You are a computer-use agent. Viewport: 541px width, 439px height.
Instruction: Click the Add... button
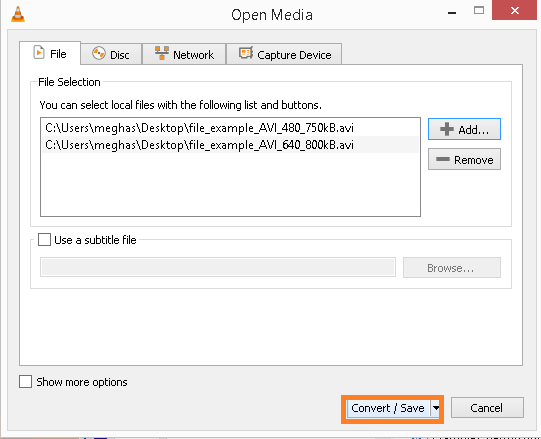(x=464, y=129)
